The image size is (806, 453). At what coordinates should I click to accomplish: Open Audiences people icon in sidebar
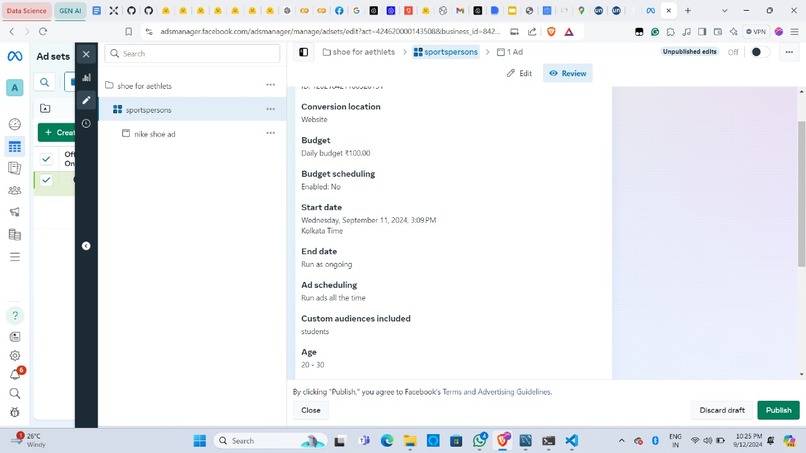pyautogui.click(x=15, y=190)
